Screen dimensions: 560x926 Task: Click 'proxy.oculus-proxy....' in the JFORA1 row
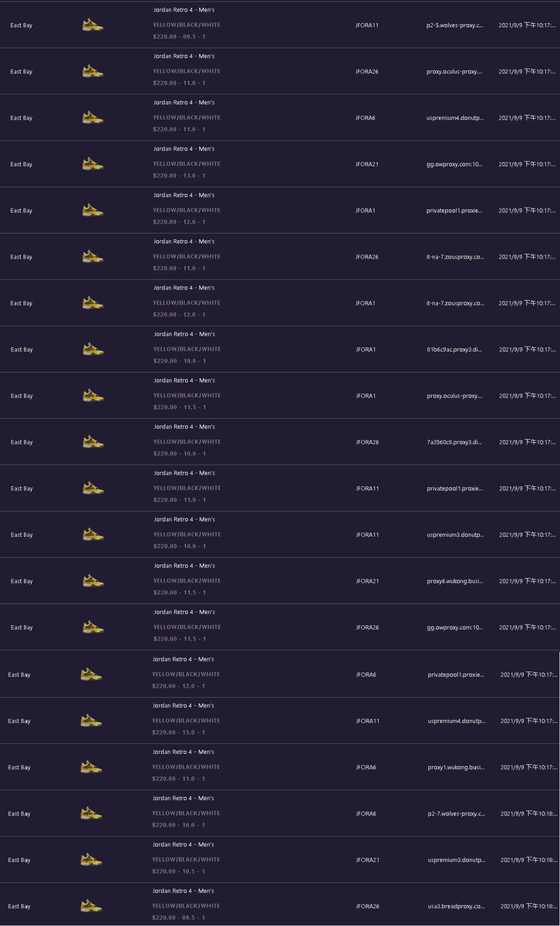454,396
